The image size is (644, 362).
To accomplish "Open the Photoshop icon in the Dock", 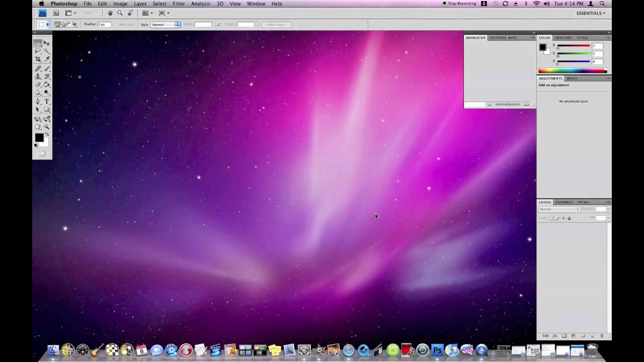I will [x=437, y=350].
